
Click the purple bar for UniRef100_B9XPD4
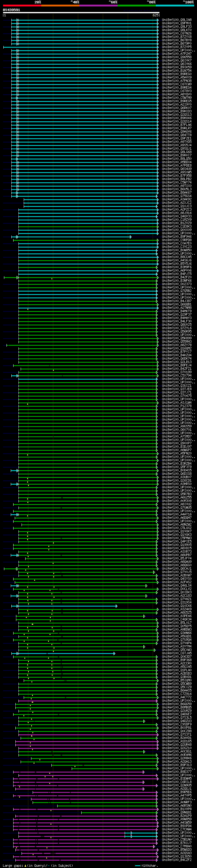click(86, 826)
